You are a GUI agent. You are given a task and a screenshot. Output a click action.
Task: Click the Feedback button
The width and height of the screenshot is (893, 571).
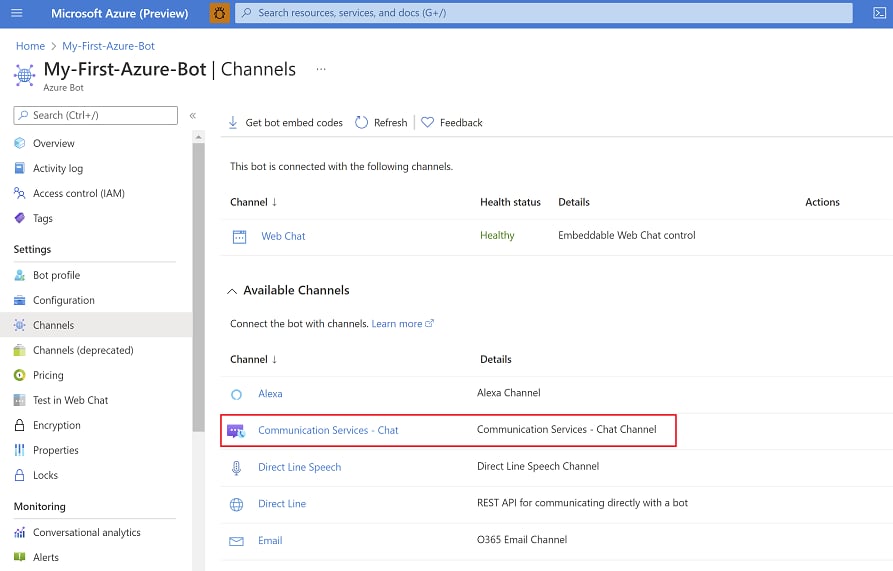[x=452, y=122]
